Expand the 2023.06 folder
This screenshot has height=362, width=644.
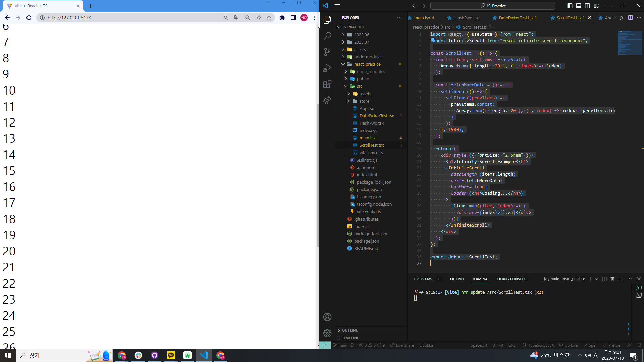point(361,35)
